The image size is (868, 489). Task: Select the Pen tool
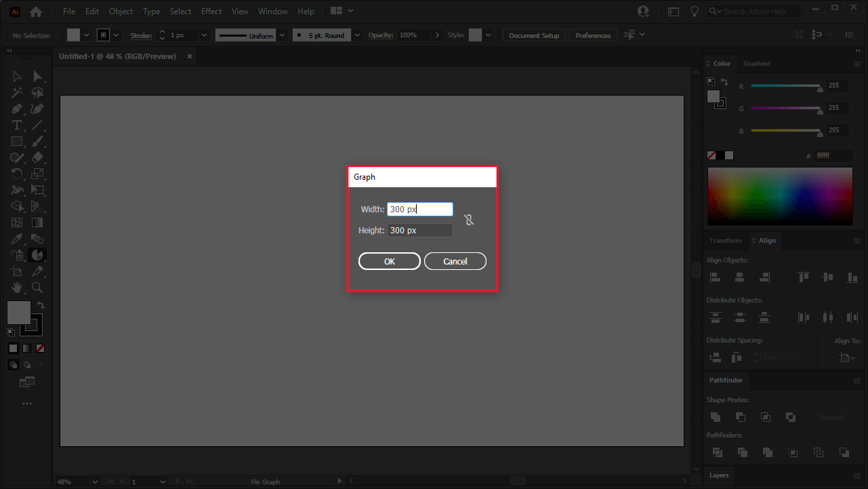pyautogui.click(x=16, y=107)
